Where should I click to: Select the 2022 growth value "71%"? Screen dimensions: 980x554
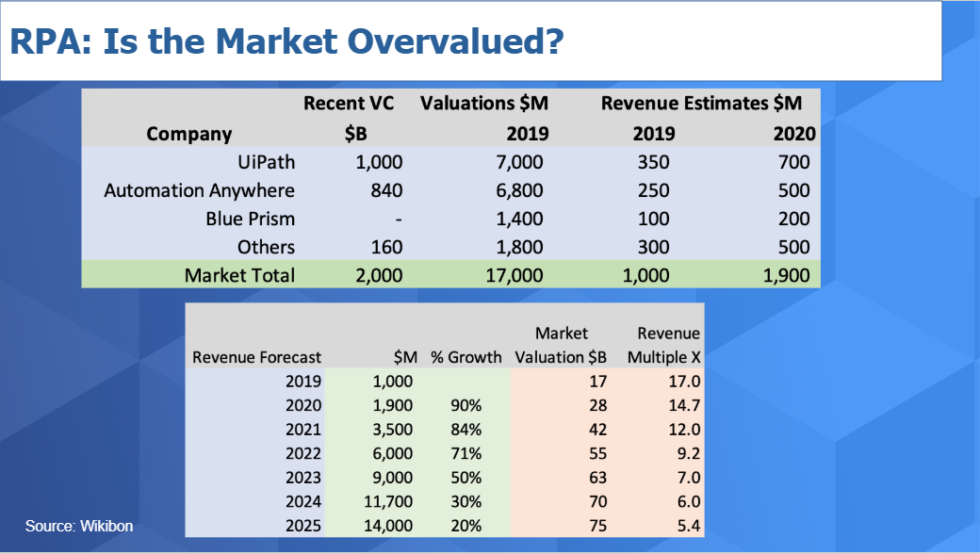(465, 453)
